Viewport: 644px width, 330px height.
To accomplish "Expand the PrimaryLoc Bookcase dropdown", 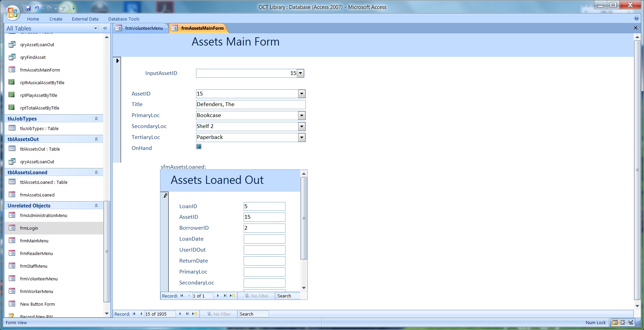I will click(x=302, y=115).
